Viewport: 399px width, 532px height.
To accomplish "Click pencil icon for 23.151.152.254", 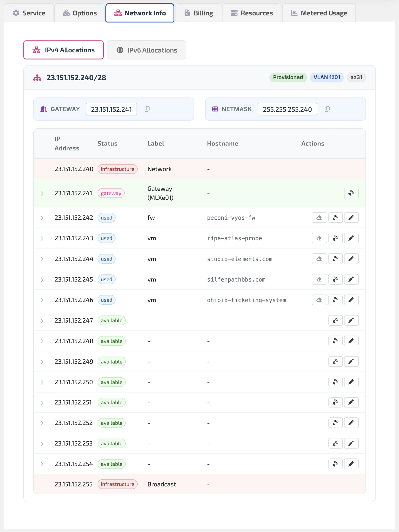I will tap(351, 464).
